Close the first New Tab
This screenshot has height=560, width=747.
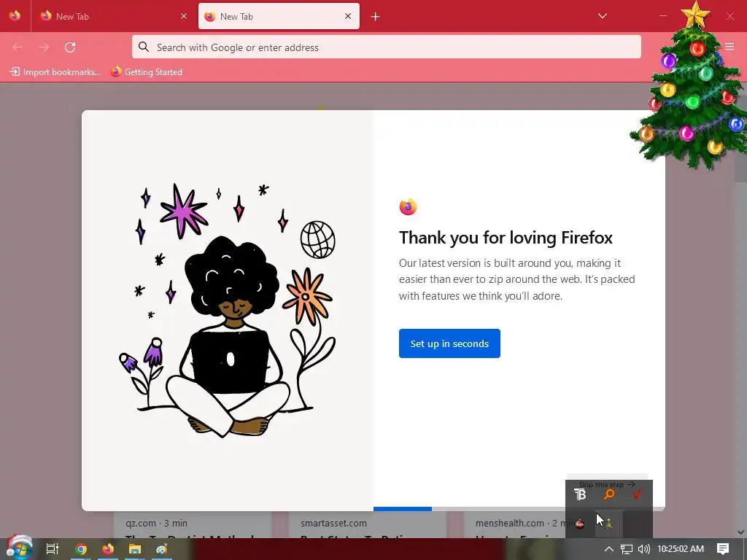(184, 16)
